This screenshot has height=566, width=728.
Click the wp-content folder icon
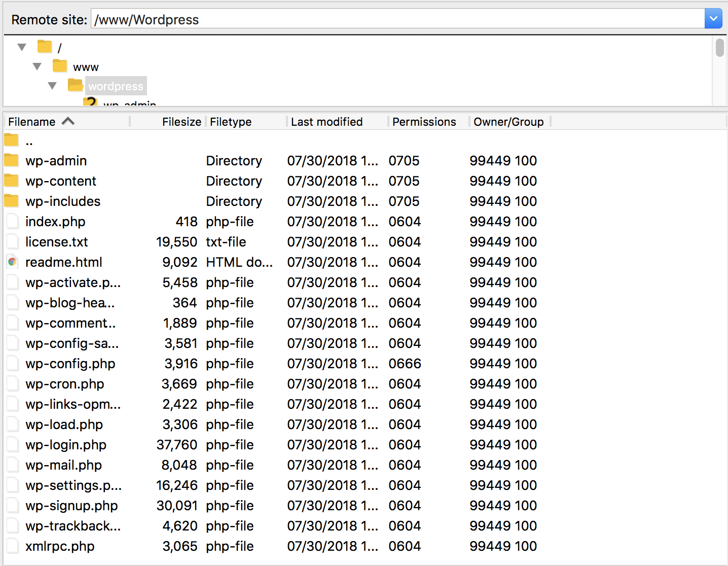coord(11,181)
